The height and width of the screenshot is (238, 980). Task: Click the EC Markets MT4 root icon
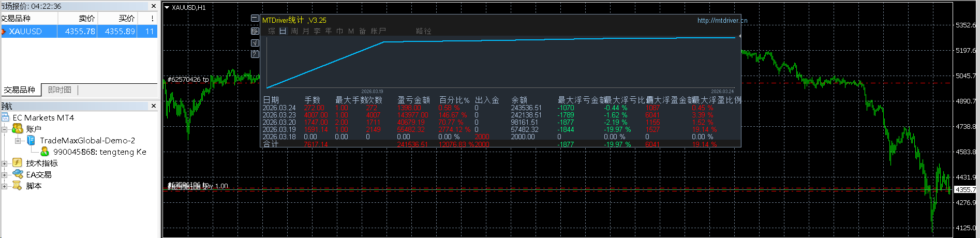click(x=6, y=117)
